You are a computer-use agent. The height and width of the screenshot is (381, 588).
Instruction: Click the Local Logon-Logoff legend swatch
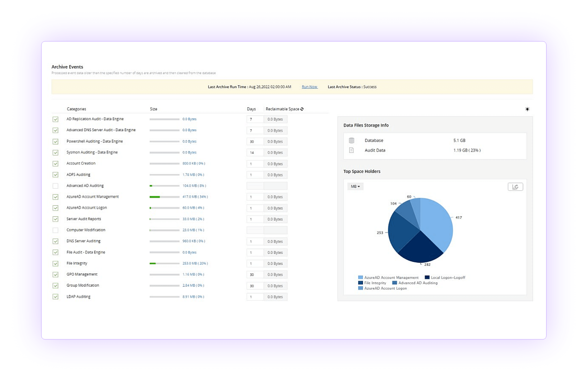coord(427,277)
